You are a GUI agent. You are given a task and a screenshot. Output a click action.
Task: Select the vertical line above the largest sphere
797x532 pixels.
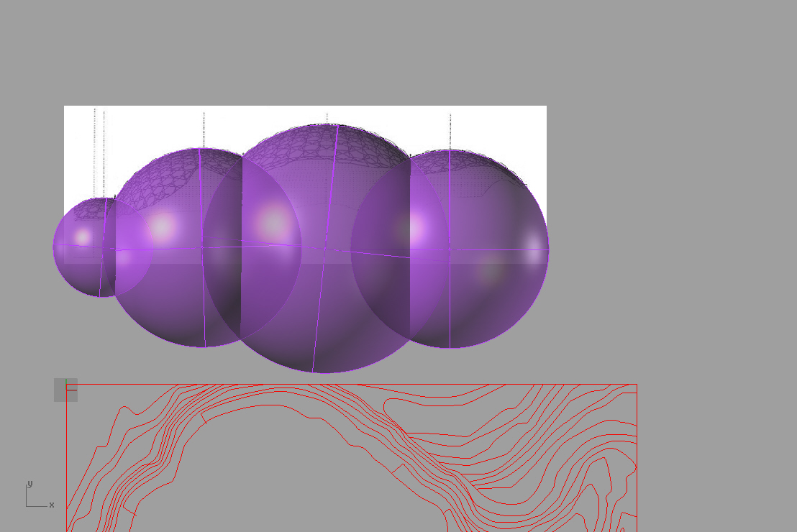tap(327, 118)
